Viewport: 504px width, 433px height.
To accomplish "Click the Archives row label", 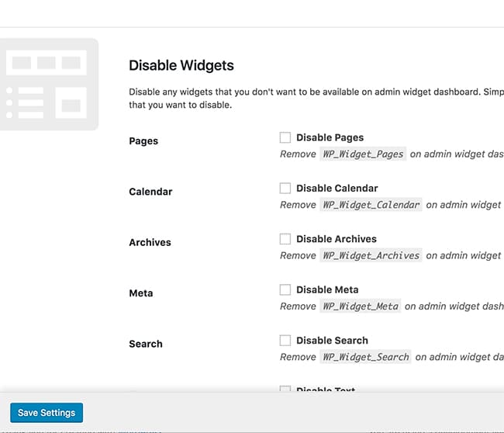I will pos(150,242).
